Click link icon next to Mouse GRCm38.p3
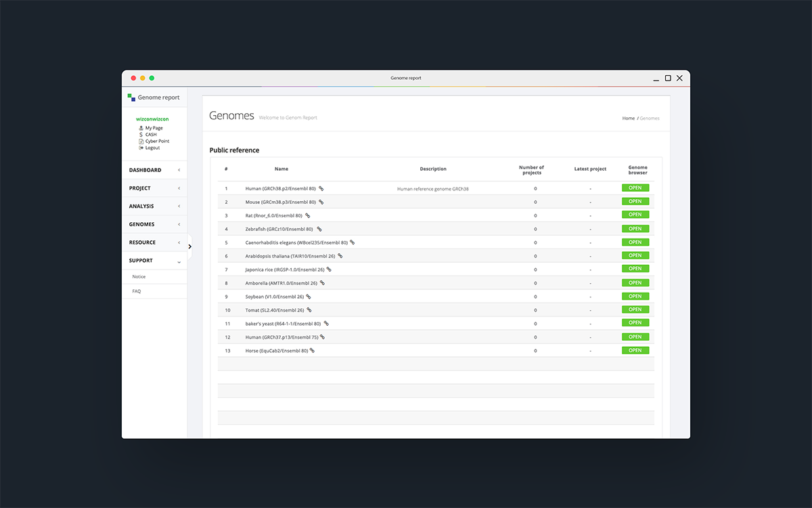 (x=321, y=202)
